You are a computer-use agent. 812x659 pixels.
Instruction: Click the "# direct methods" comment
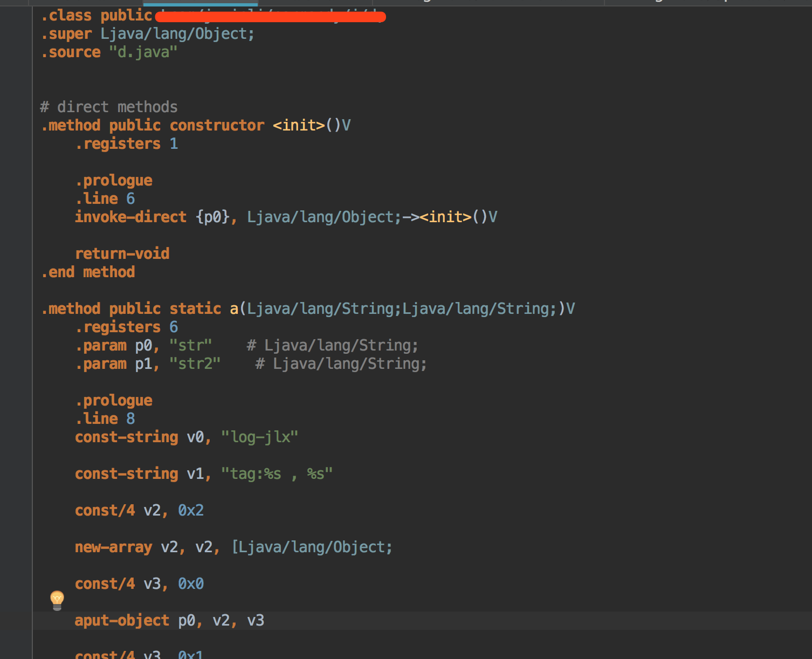point(109,107)
